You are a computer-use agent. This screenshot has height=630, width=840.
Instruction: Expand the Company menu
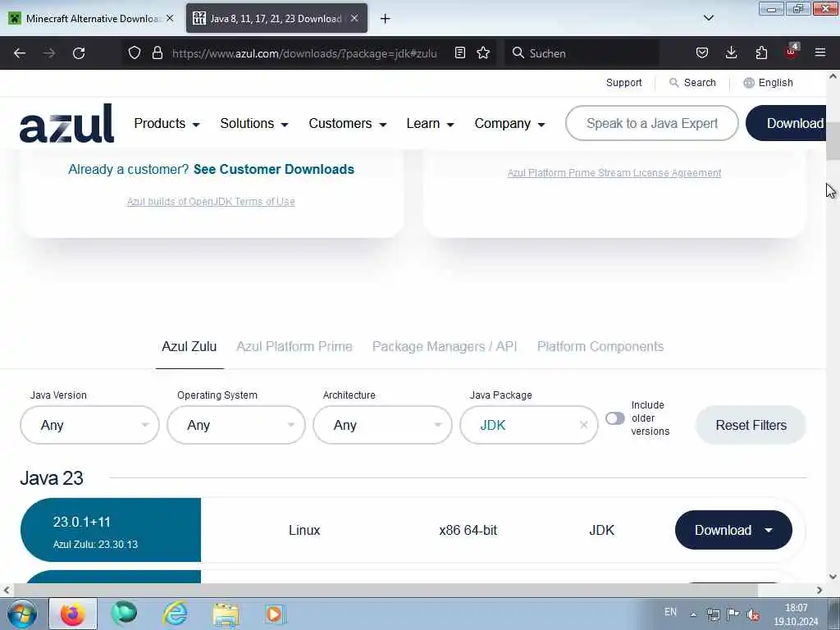(509, 123)
